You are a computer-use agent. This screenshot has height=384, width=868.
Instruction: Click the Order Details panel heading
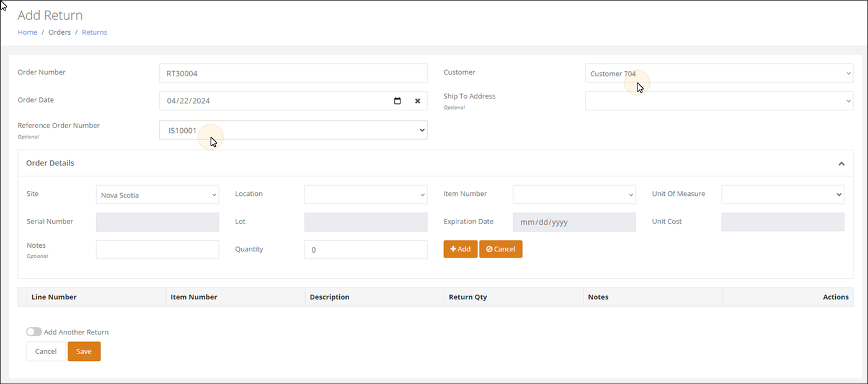tap(50, 164)
